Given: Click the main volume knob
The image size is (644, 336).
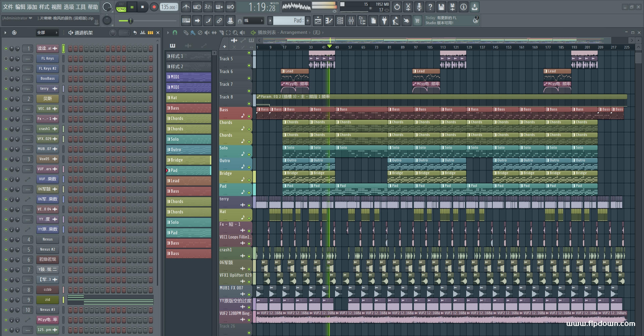Looking at the screenshot, I should pyautogui.click(x=107, y=7).
